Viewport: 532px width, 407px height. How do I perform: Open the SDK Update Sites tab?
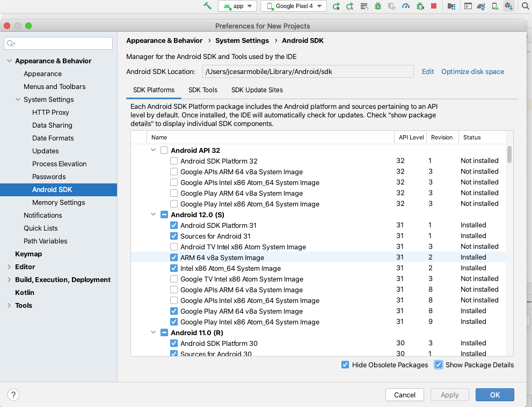point(257,90)
